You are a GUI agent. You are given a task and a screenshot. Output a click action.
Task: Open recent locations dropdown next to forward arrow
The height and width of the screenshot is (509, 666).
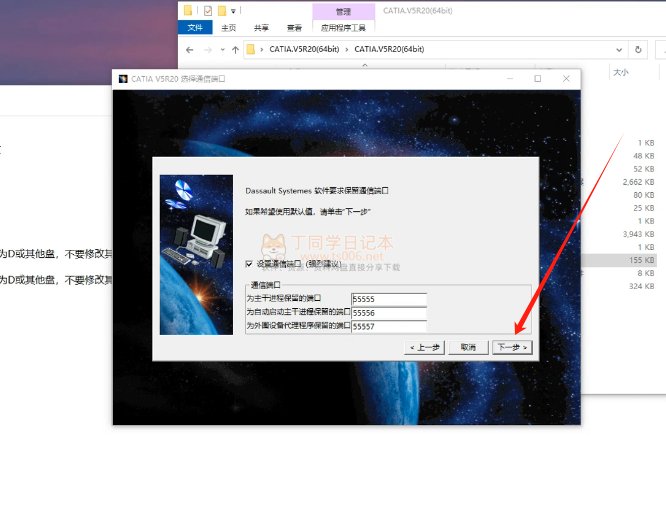click(x=223, y=50)
